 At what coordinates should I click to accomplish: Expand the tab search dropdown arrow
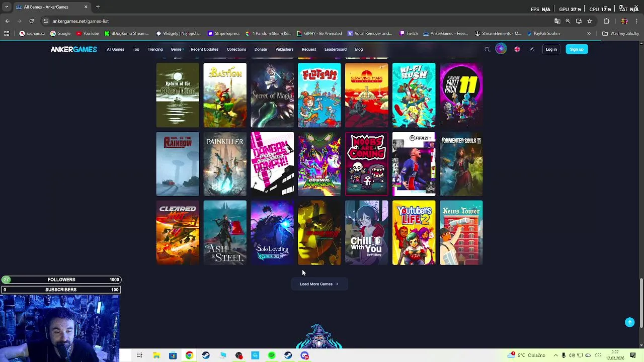pos(7,7)
